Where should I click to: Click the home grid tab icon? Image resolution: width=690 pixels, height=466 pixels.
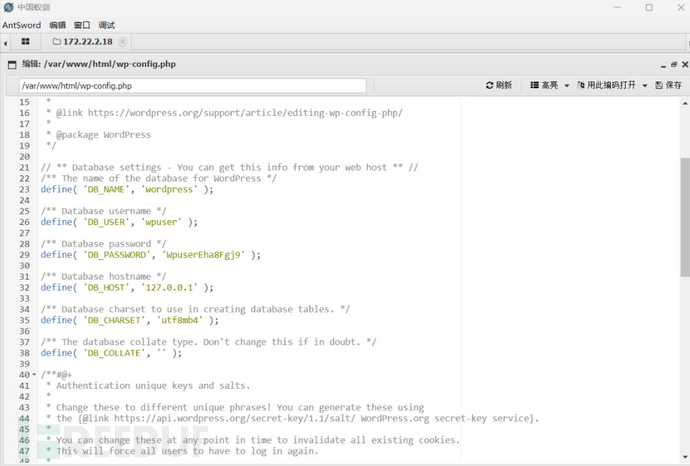pyautogui.click(x=25, y=42)
